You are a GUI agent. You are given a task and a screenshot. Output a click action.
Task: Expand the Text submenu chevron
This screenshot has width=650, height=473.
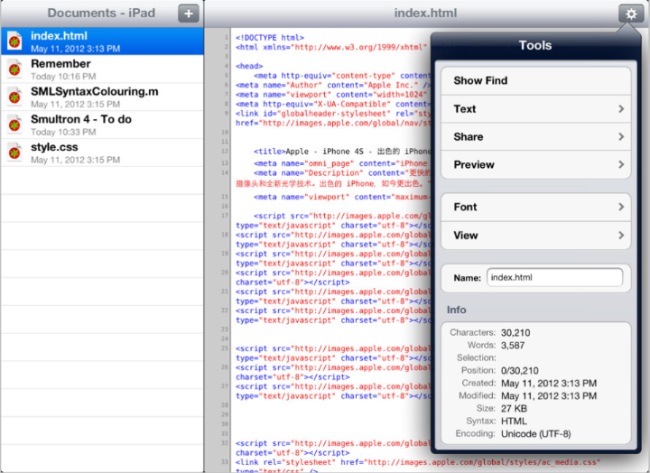tap(621, 109)
